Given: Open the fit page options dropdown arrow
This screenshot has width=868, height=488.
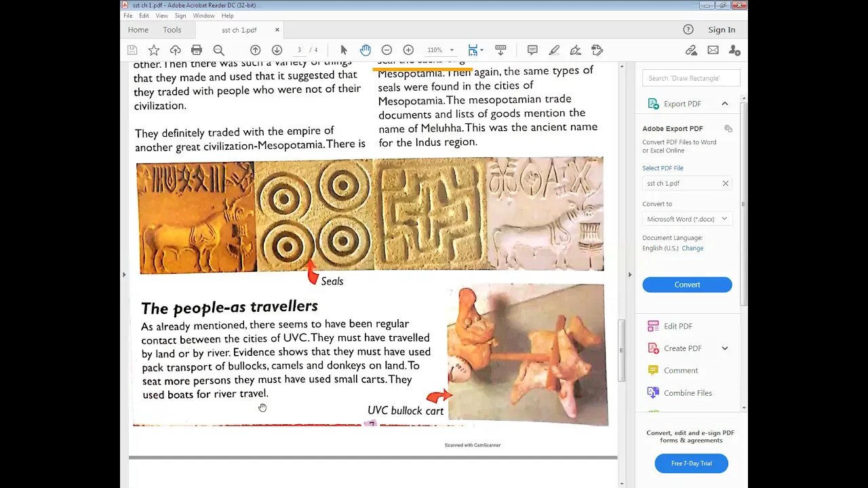Looking at the screenshot, I should pos(481,50).
